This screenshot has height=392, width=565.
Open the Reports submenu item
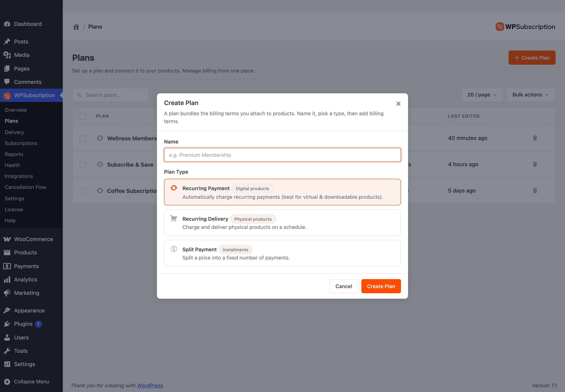[14, 154]
